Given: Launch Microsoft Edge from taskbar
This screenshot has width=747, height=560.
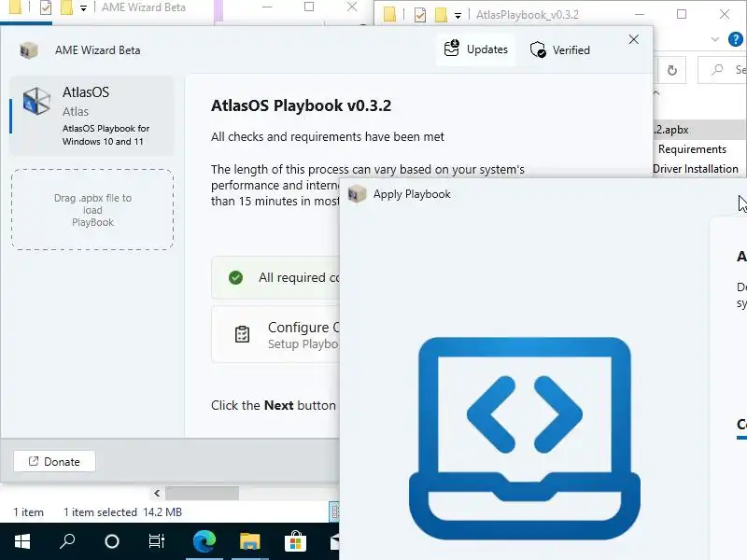Looking at the screenshot, I should pos(204,541).
